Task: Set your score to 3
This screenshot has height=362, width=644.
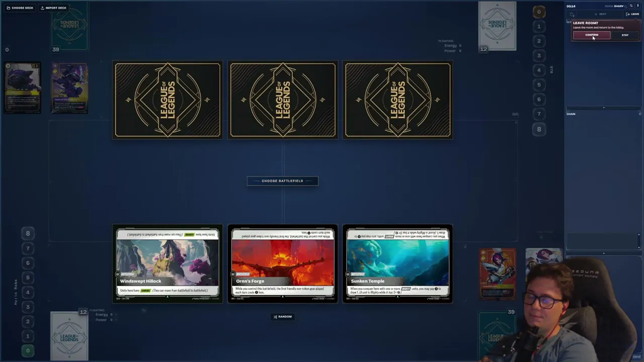Action: click(28, 307)
